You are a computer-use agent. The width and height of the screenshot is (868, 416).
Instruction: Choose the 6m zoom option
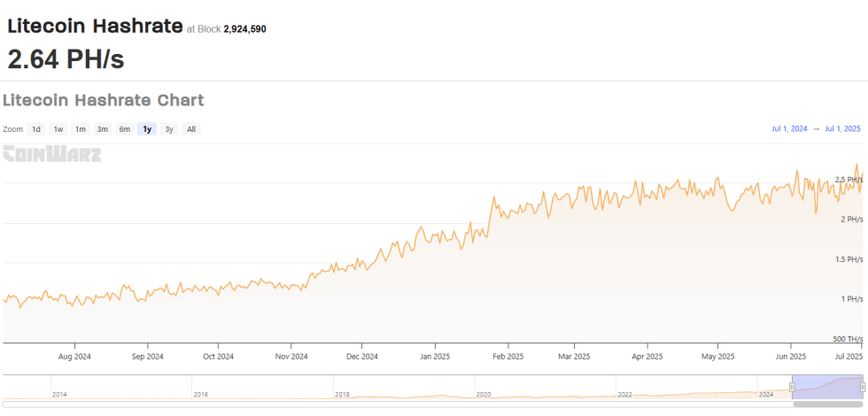click(x=125, y=129)
